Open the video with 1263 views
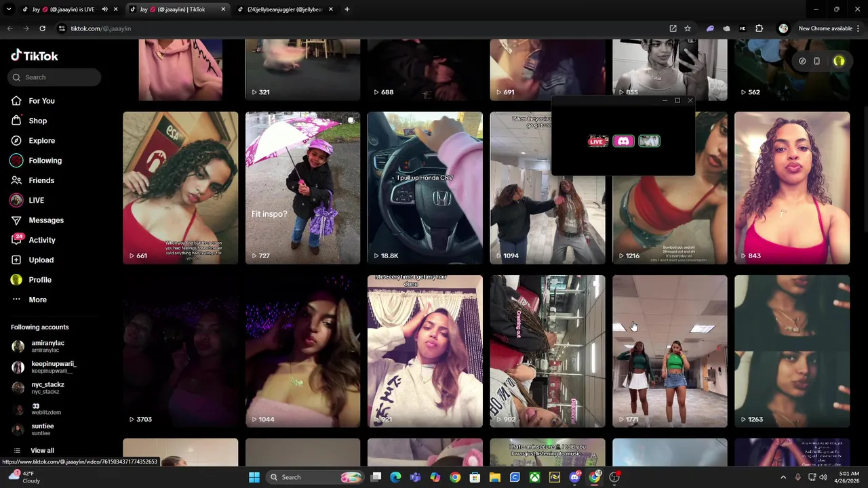Viewport: 868px width, 488px height. pos(791,351)
